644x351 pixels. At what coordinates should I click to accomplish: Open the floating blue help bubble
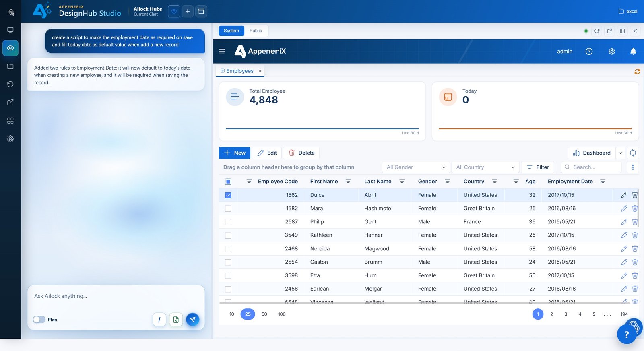627,334
